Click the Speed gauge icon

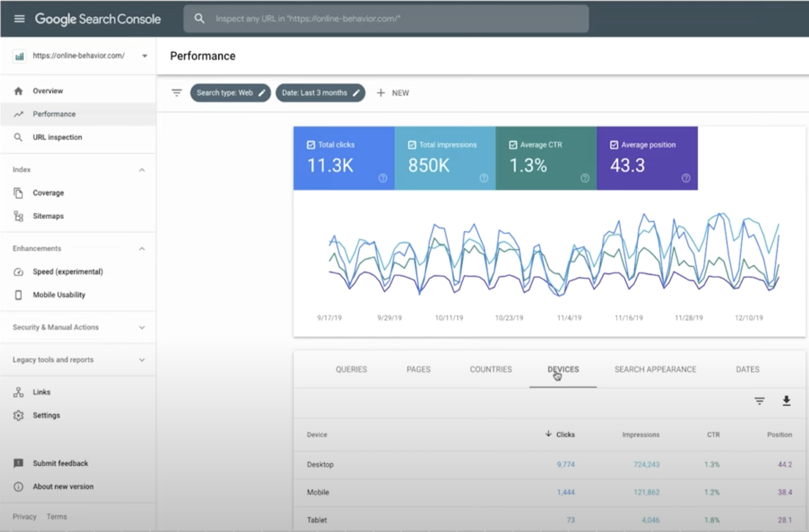pos(18,272)
